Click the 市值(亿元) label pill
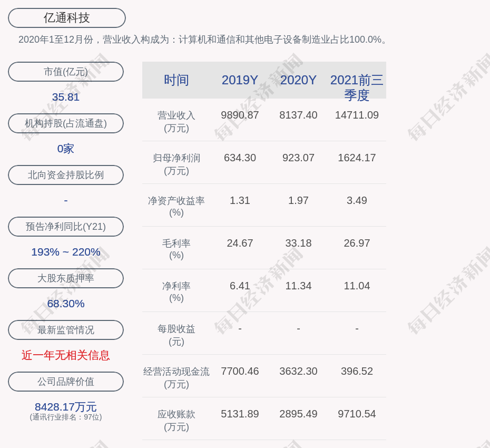The width and height of the screenshot is (490, 448). 66,72
